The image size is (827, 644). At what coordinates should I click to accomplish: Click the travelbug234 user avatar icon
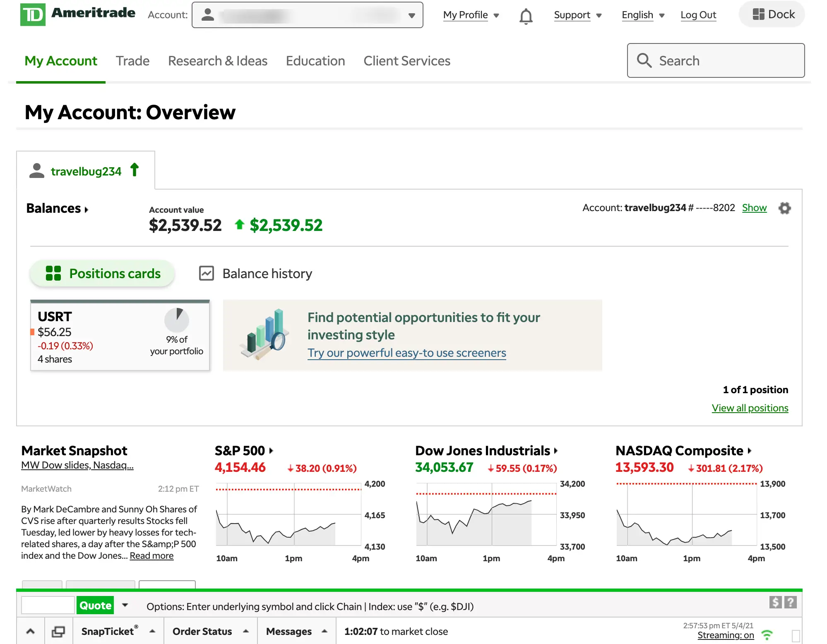coord(37,171)
